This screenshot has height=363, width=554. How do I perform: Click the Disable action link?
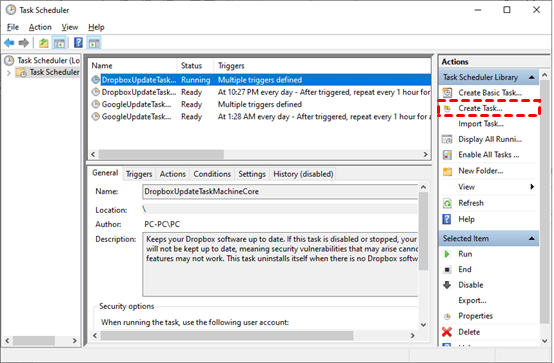coord(471,285)
